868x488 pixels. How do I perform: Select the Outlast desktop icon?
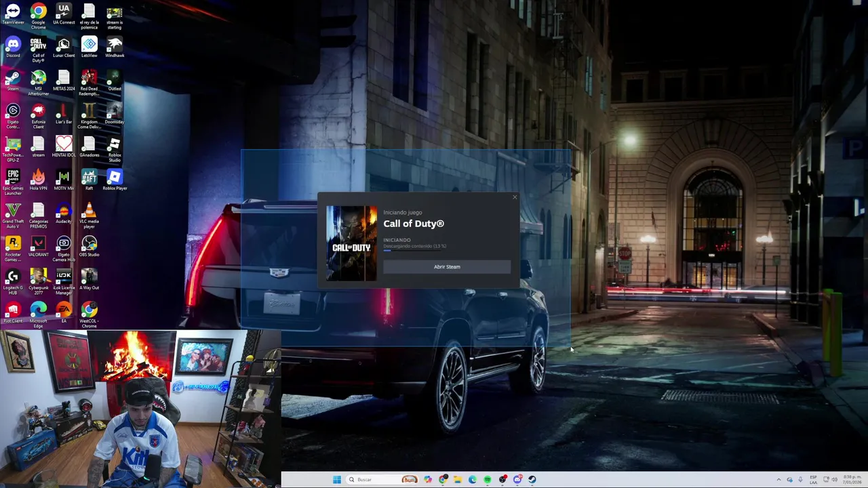coord(115,81)
